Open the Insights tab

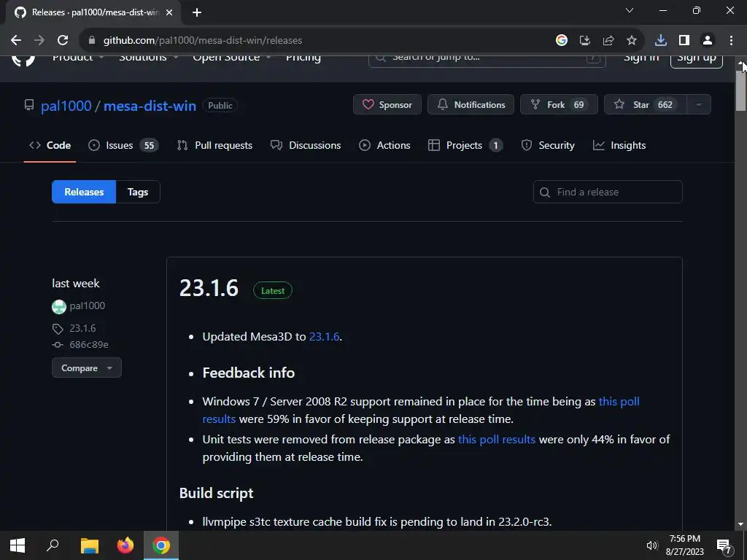point(619,145)
